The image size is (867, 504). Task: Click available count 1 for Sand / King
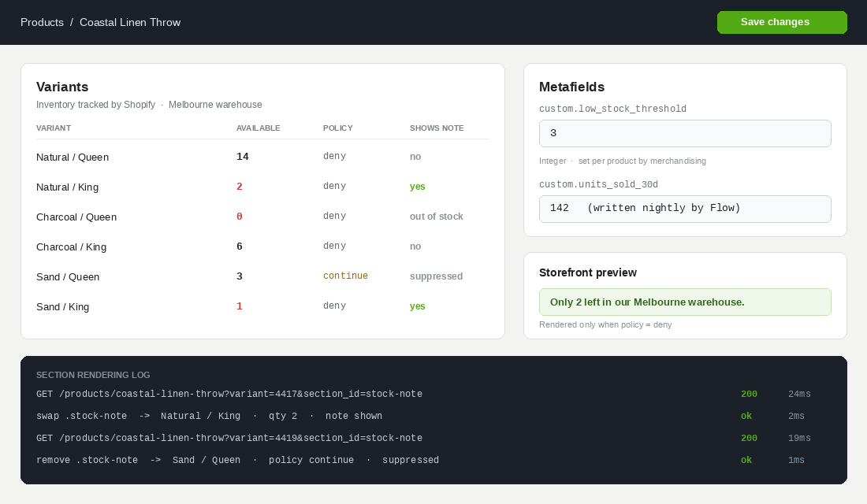(240, 306)
